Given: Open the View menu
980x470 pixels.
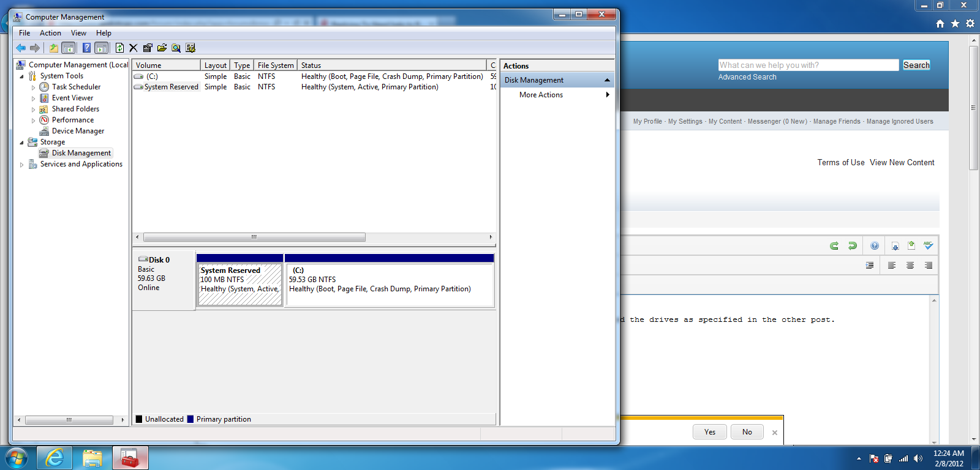Looking at the screenshot, I should pos(78,33).
